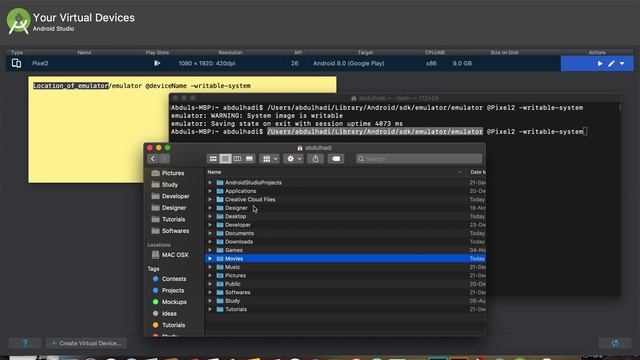
Task: Click Finder share button
Action: tap(316, 159)
